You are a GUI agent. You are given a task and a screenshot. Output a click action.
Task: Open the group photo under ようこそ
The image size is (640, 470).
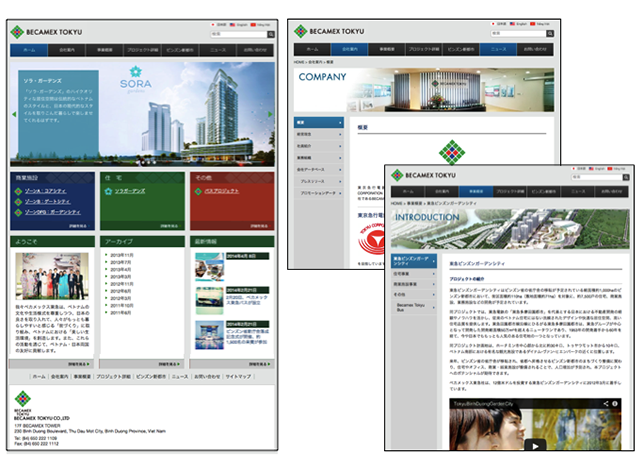pos(52,276)
